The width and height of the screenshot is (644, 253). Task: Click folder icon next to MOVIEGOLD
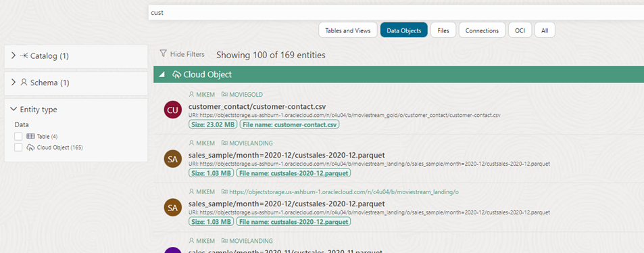224,95
